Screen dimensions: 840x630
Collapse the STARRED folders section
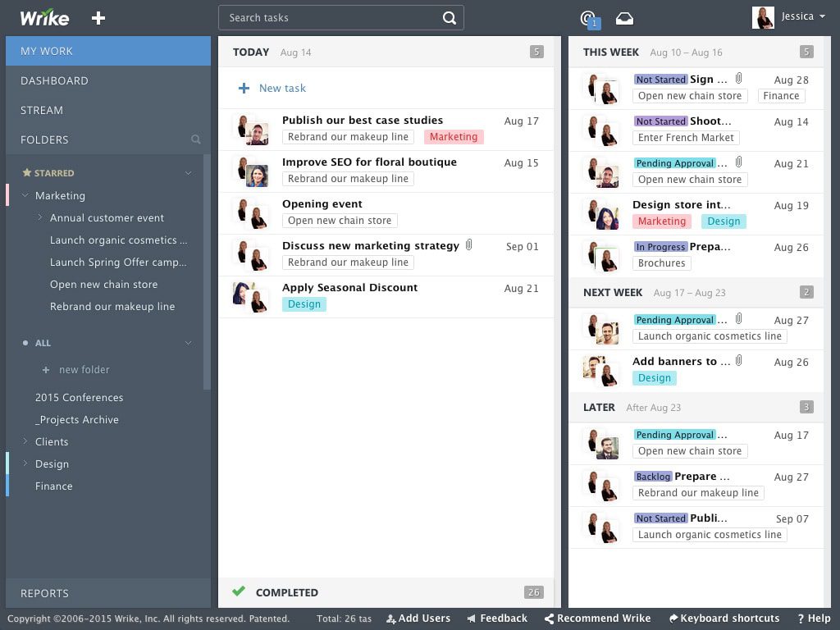coord(189,173)
